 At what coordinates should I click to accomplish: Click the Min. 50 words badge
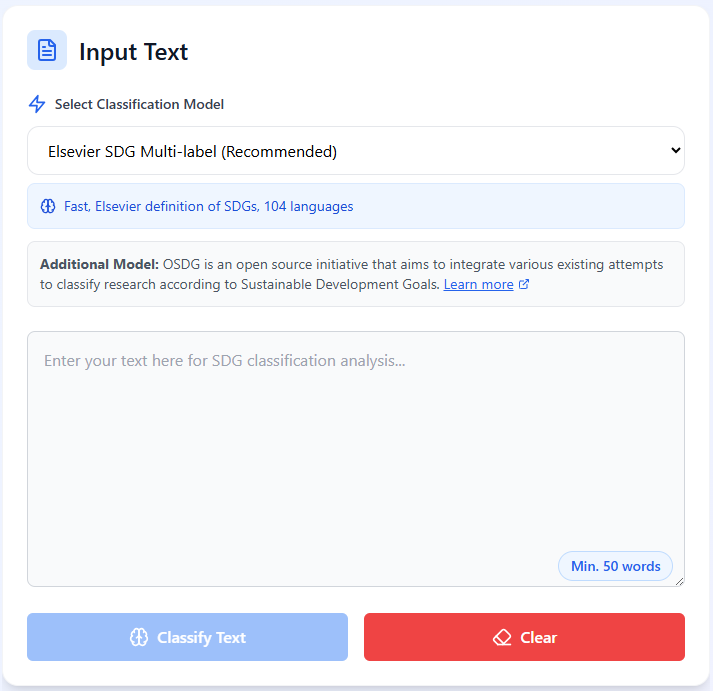(x=615, y=566)
